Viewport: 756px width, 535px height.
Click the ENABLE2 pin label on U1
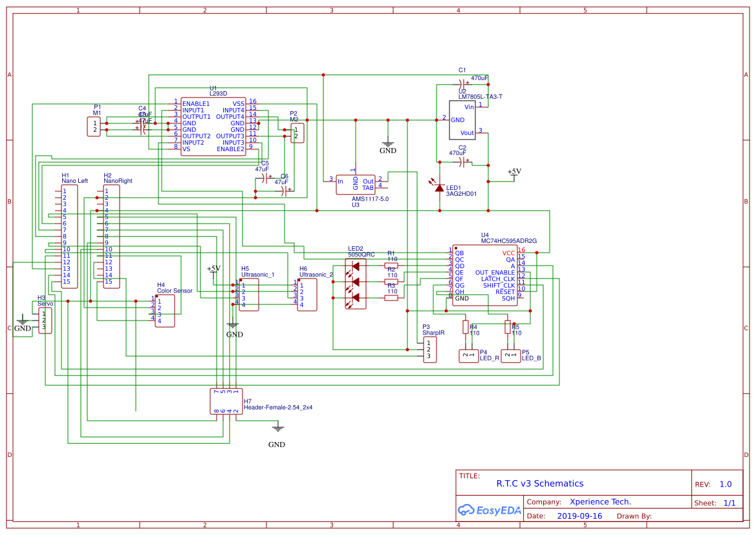coord(230,149)
